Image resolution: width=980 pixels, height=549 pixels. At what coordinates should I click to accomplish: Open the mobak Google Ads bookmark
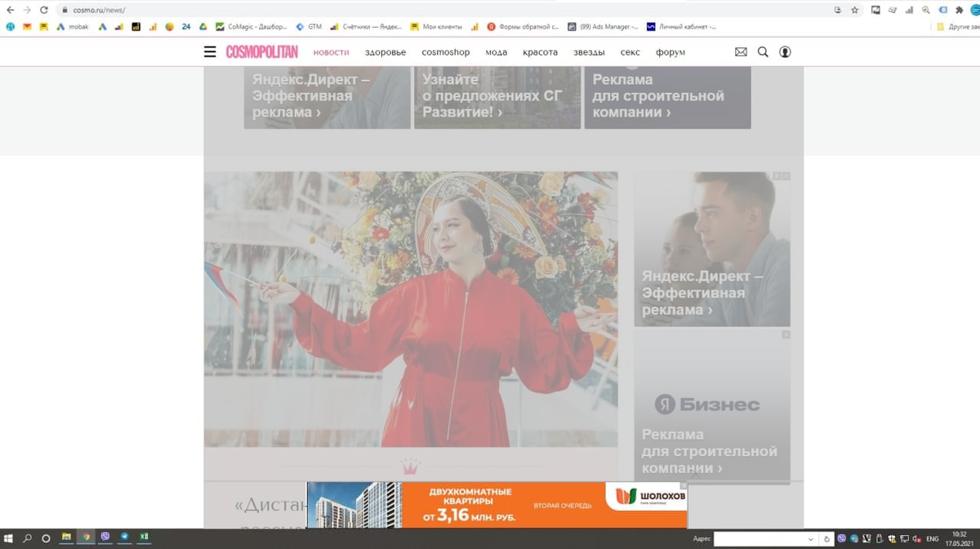(73, 27)
